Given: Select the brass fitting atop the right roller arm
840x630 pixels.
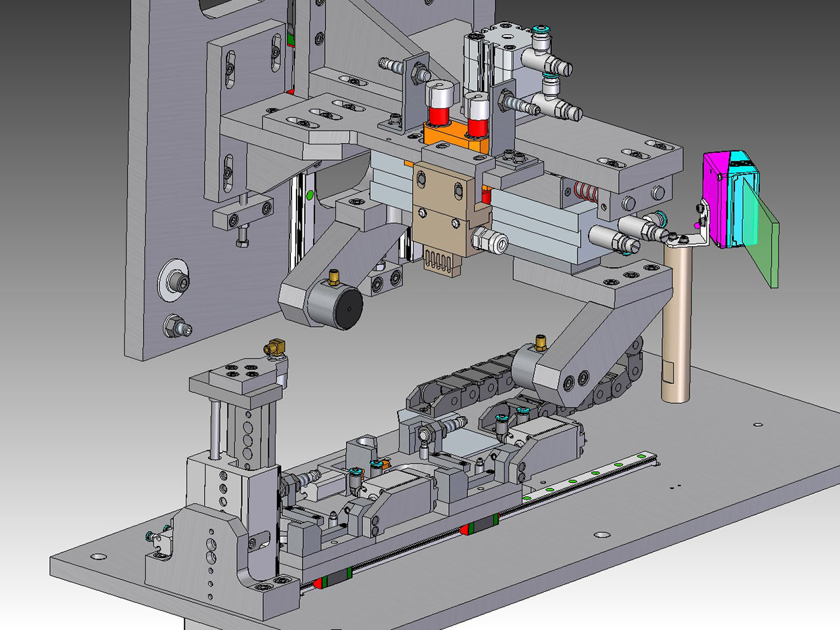Looking at the screenshot, I should tap(541, 342).
